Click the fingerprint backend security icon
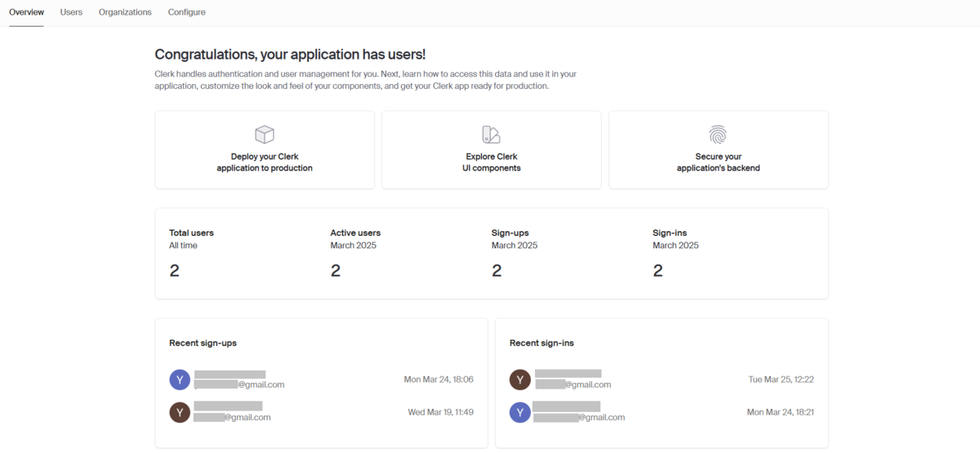 [x=718, y=135]
